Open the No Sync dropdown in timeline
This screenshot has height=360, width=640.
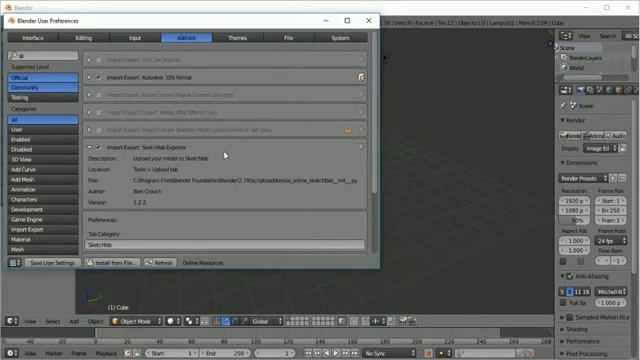click(390, 353)
